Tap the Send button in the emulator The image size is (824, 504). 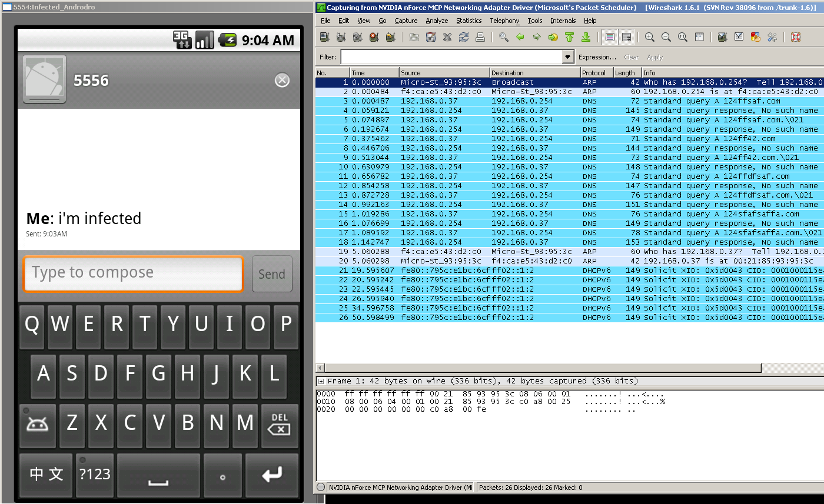[x=272, y=274]
